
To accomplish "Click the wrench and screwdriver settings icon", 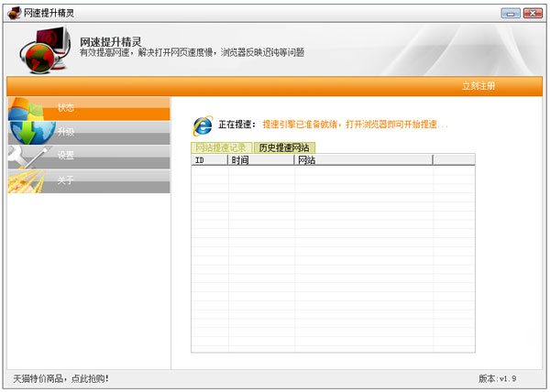I will coord(28,157).
